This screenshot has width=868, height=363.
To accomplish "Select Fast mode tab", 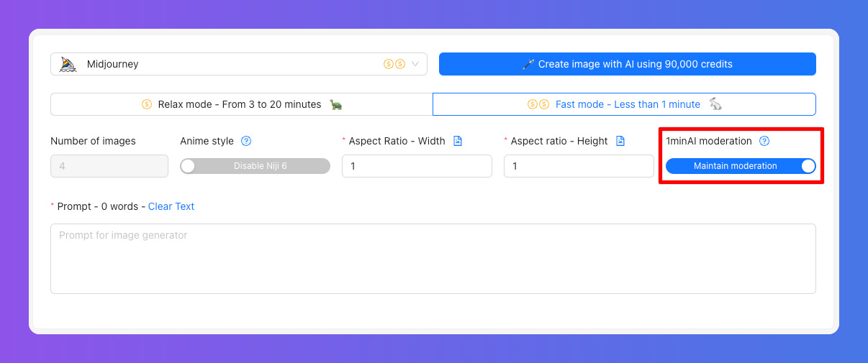I will (x=624, y=104).
